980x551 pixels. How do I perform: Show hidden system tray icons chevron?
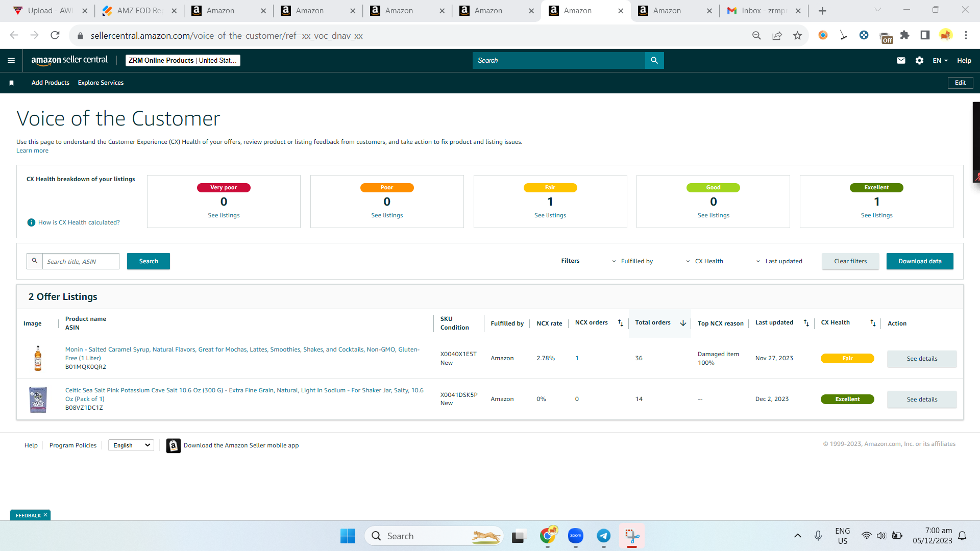(x=798, y=536)
